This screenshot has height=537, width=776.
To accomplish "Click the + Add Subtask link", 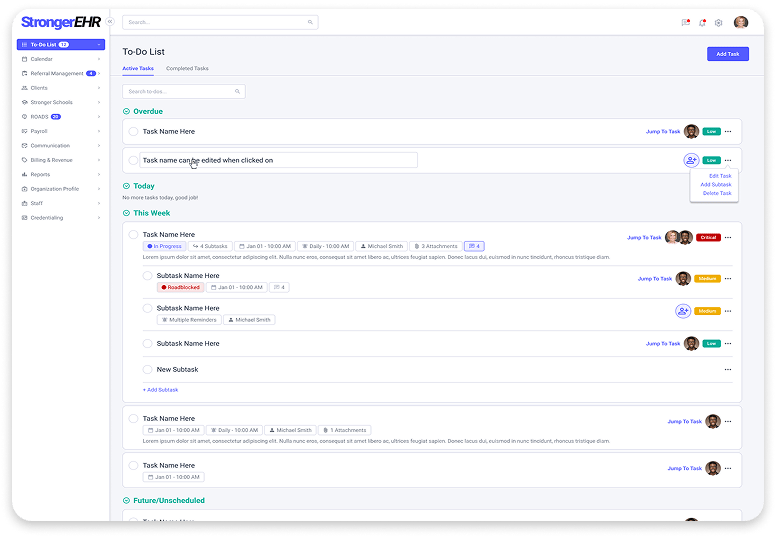I will tap(160, 390).
